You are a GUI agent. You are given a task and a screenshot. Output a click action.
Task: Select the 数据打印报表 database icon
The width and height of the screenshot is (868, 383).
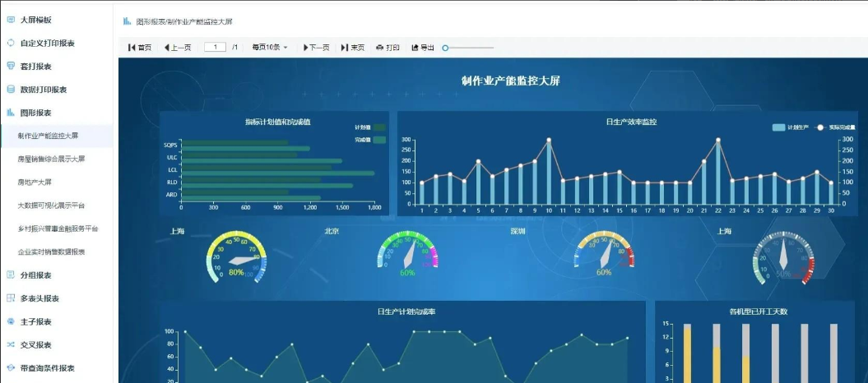pos(11,90)
